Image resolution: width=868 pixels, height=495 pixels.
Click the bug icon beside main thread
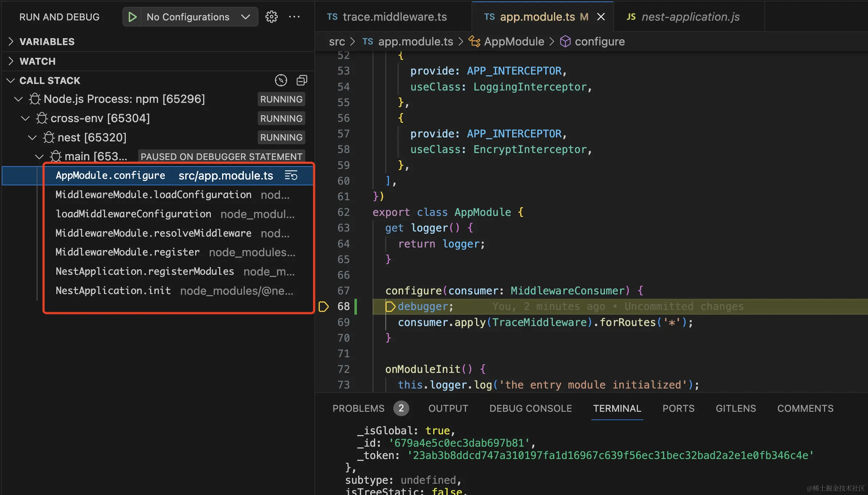56,156
